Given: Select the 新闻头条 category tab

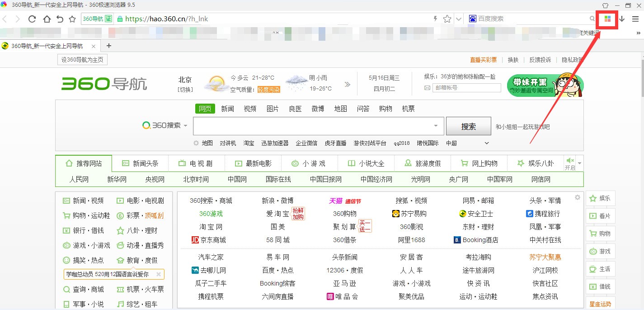Looking at the screenshot, I should (140, 163).
